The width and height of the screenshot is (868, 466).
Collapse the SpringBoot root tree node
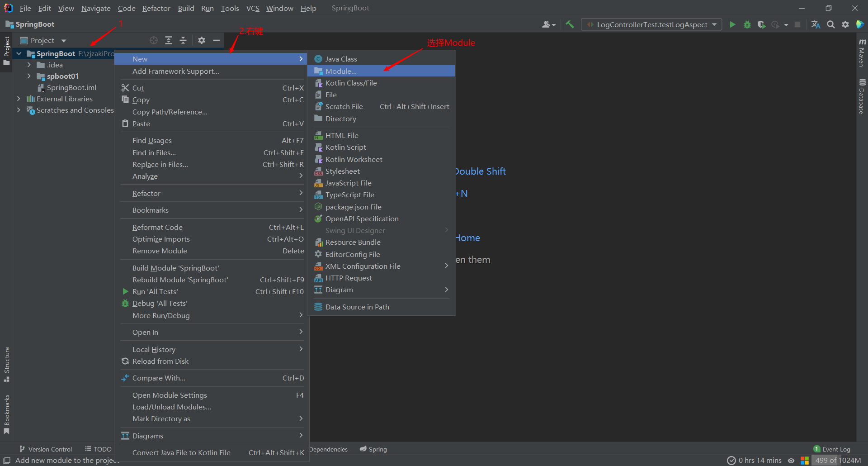19,53
